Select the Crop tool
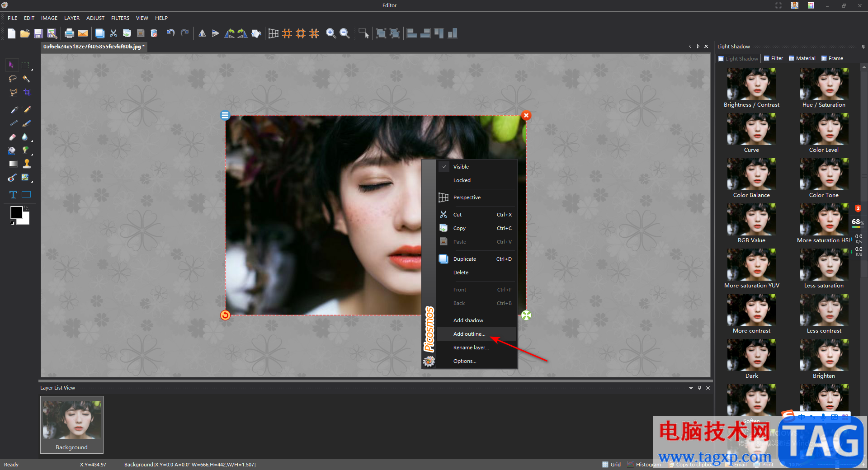This screenshot has width=868, height=470. tap(27, 92)
